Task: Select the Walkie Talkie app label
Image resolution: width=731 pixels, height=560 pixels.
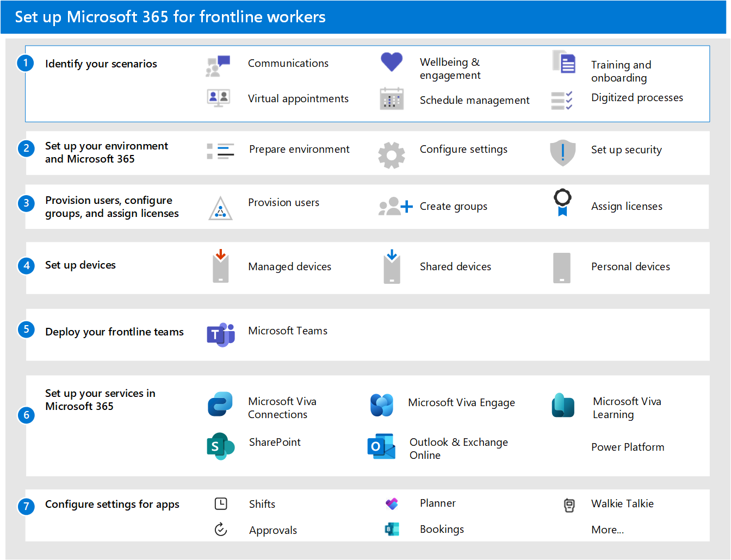Action: 622,503
